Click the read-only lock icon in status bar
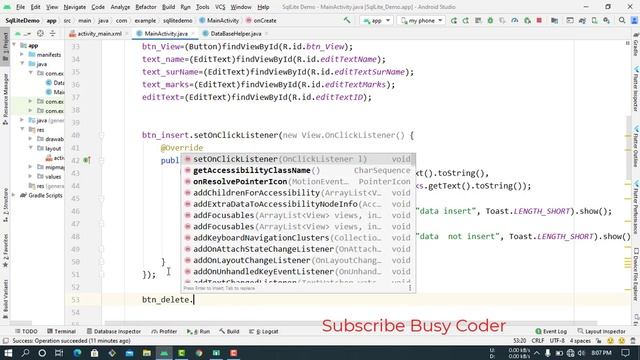This screenshot has height=360, width=640. click(599, 341)
